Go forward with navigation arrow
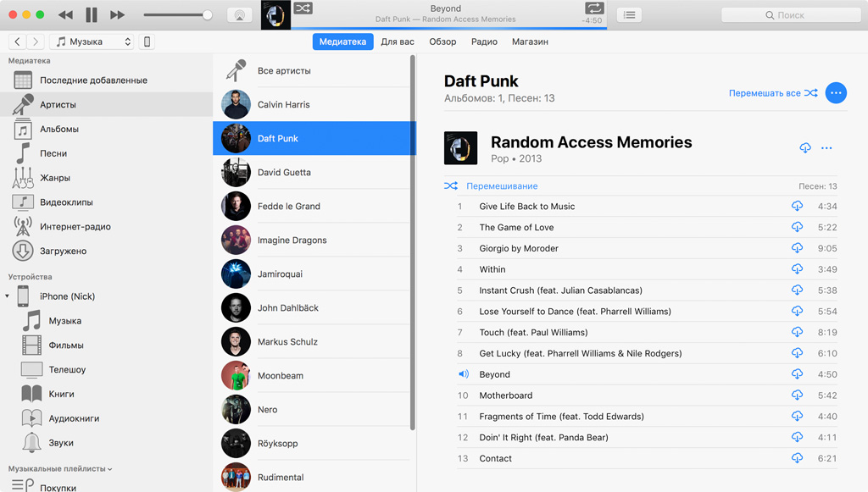Image resolution: width=868 pixels, height=492 pixels. (x=36, y=41)
